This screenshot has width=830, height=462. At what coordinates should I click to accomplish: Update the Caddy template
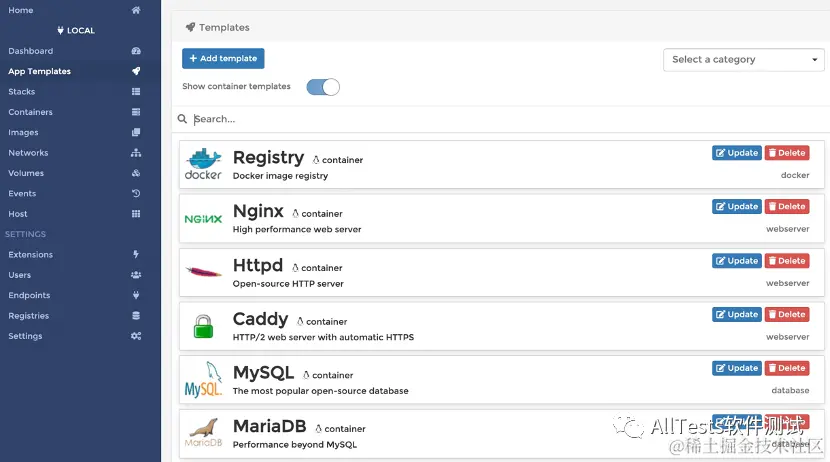(736, 314)
